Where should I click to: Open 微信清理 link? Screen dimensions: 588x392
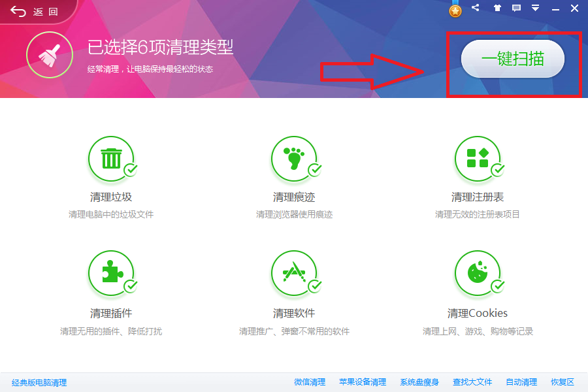pos(310,382)
